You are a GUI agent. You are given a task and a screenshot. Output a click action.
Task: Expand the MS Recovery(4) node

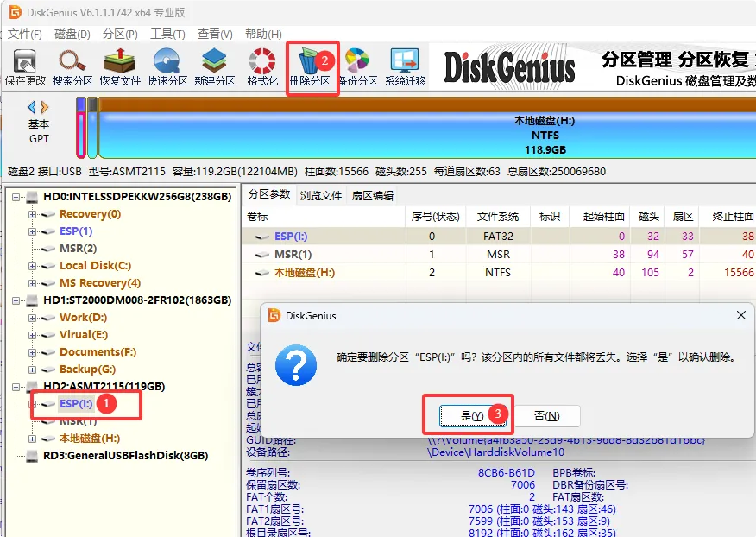(32, 283)
